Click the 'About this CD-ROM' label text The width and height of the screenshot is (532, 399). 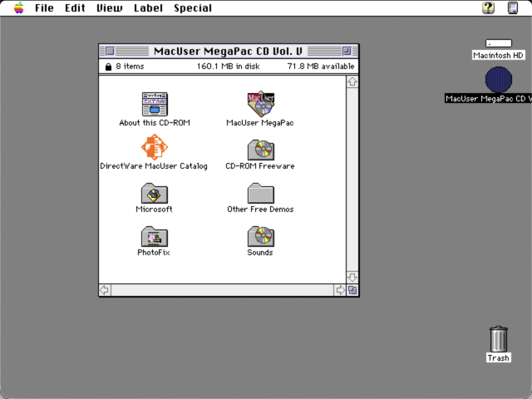pyautogui.click(x=155, y=123)
